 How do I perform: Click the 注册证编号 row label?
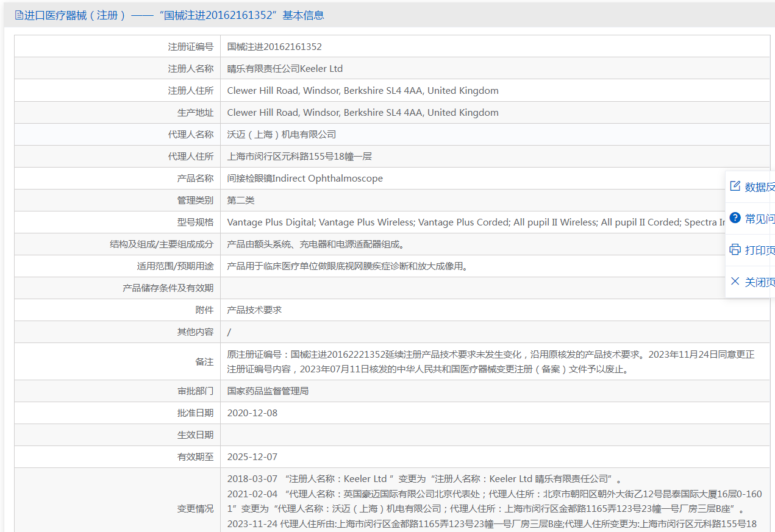(x=191, y=46)
